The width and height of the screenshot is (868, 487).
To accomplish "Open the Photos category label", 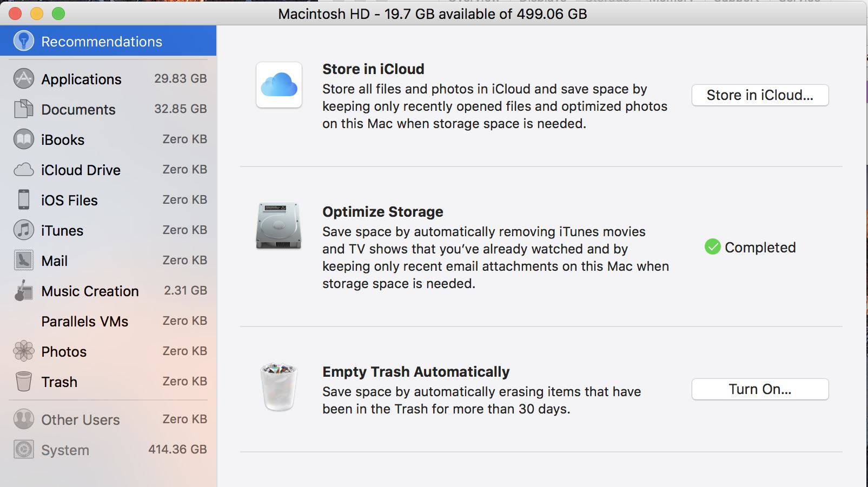I will [x=64, y=352].
